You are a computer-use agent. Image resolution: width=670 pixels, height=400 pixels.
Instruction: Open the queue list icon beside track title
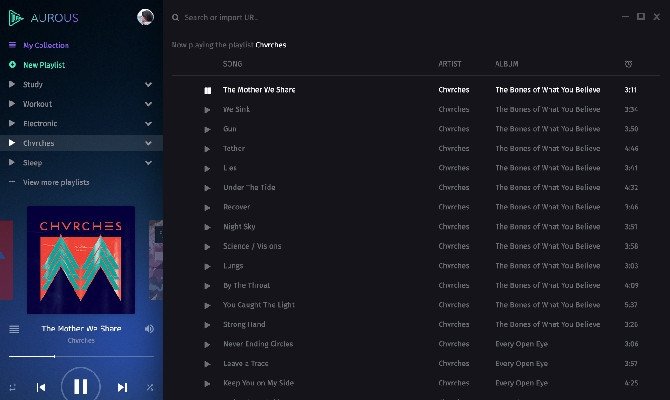(x=14, y=329)
